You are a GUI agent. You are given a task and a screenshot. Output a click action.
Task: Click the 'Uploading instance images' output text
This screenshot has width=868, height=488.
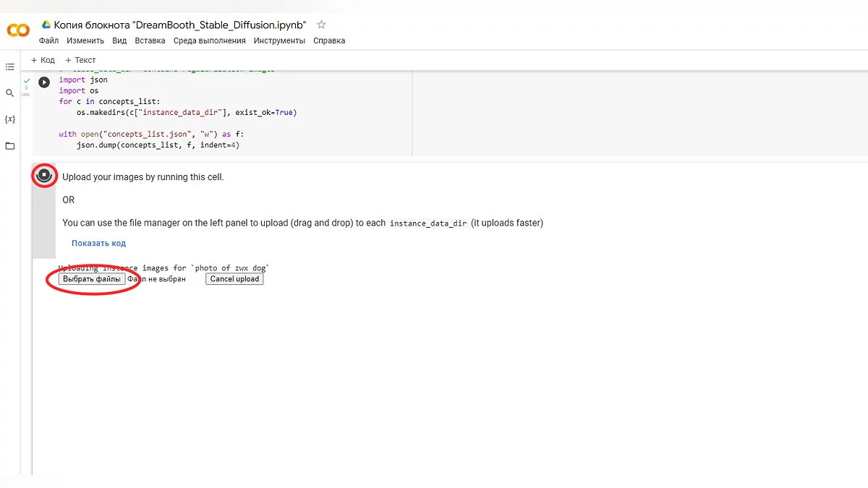164,268
